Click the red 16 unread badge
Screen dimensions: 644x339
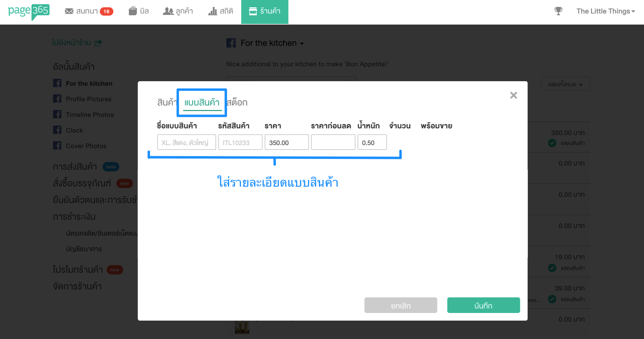coord(106,11)
